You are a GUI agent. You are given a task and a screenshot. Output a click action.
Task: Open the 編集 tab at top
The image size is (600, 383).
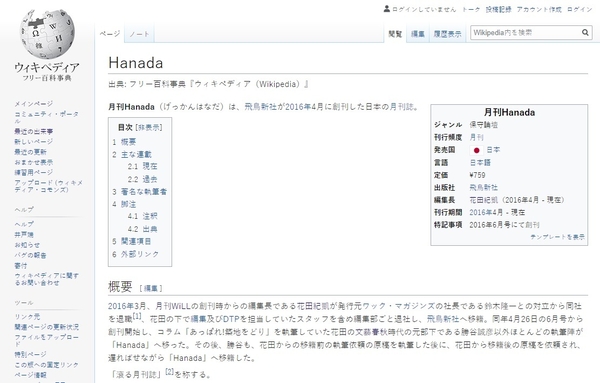coord(417,34)
